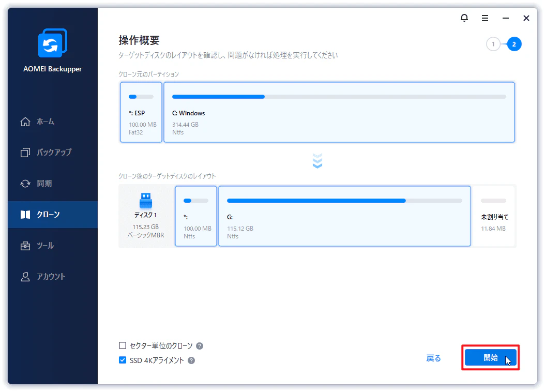Image resolution: width=545 pixels, height=392 pixels.
Task: Click the 戻る back link
Action: (x=433, y=358)
